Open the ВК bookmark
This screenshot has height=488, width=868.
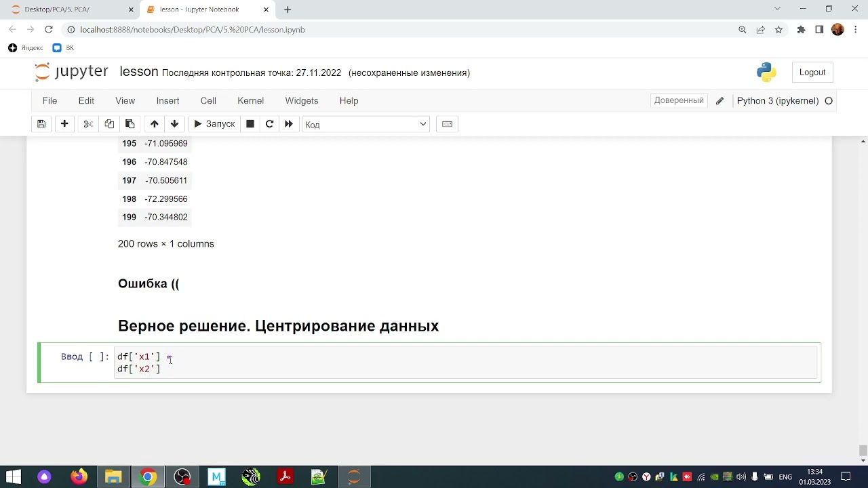point(63,48)
